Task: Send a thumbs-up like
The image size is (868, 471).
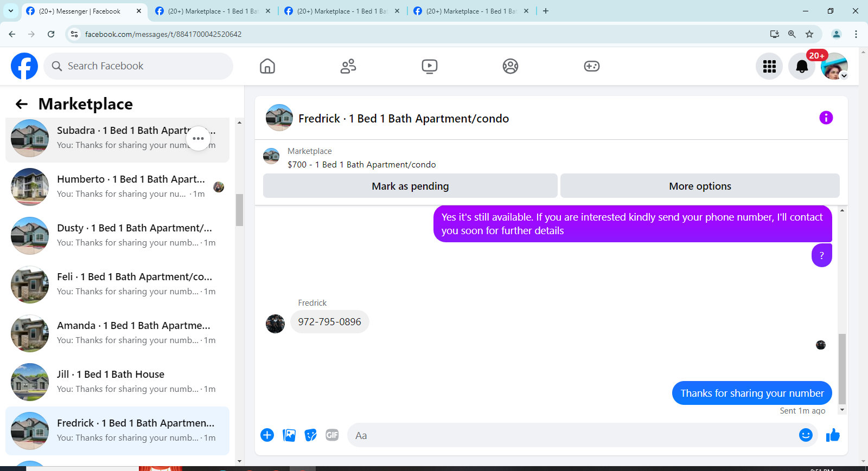Action: point(833,435)
